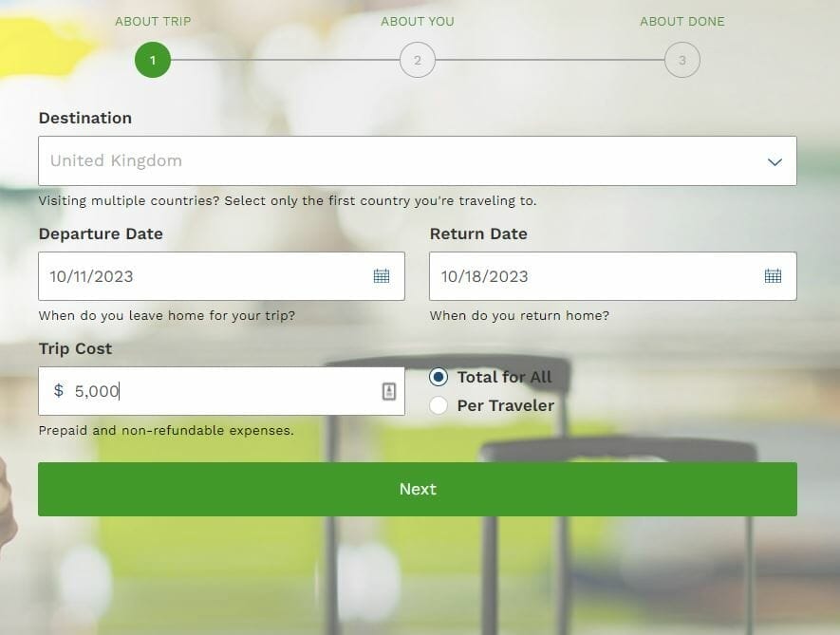Expand the Destination dropdown chevron arrow
840x635 pixels.
click(x=775, y=161)
